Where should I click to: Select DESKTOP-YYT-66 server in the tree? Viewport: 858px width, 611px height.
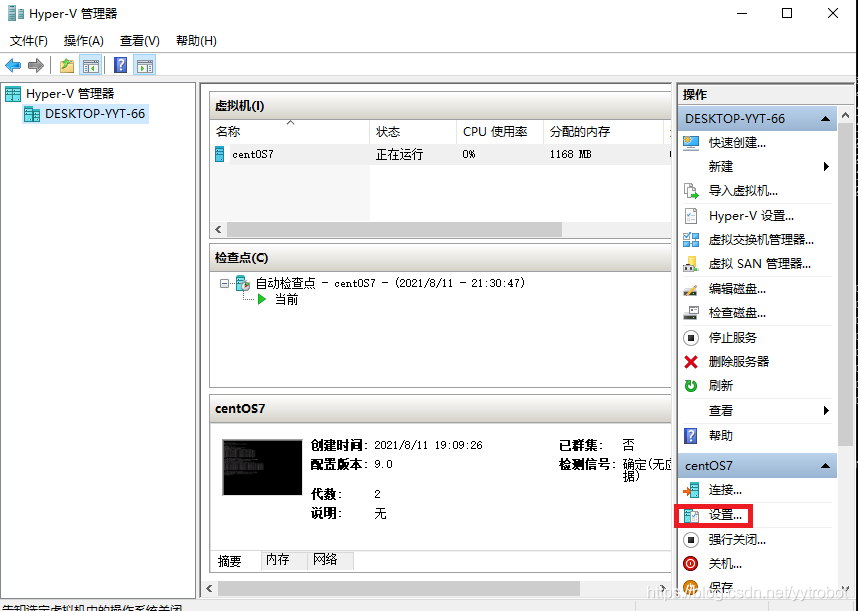85,114
